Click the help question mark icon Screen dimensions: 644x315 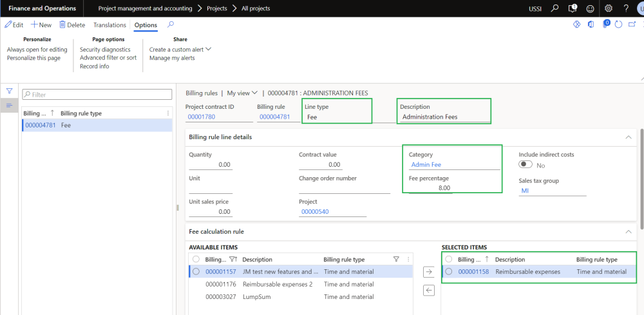pos(625,8)
